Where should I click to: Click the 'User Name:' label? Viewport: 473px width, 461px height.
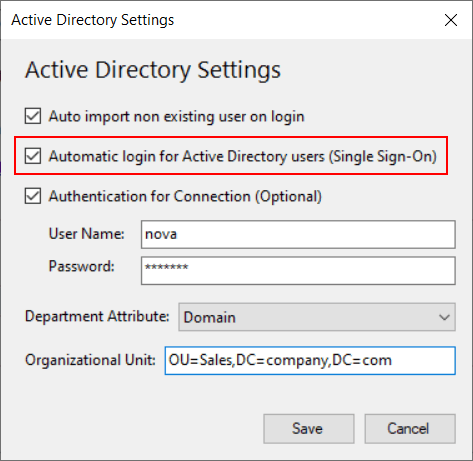pyautogui.click(x=86, y=234)
